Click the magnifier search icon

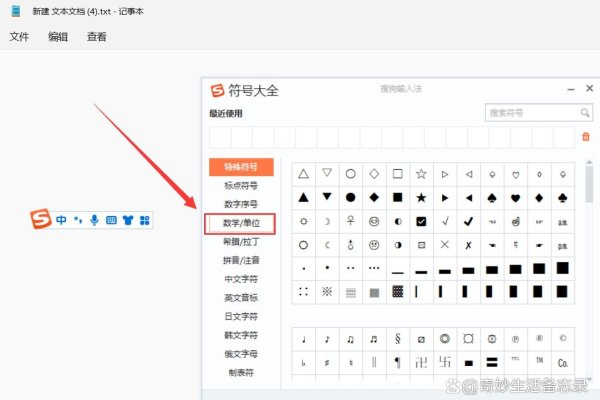click(x=585, y=113)
